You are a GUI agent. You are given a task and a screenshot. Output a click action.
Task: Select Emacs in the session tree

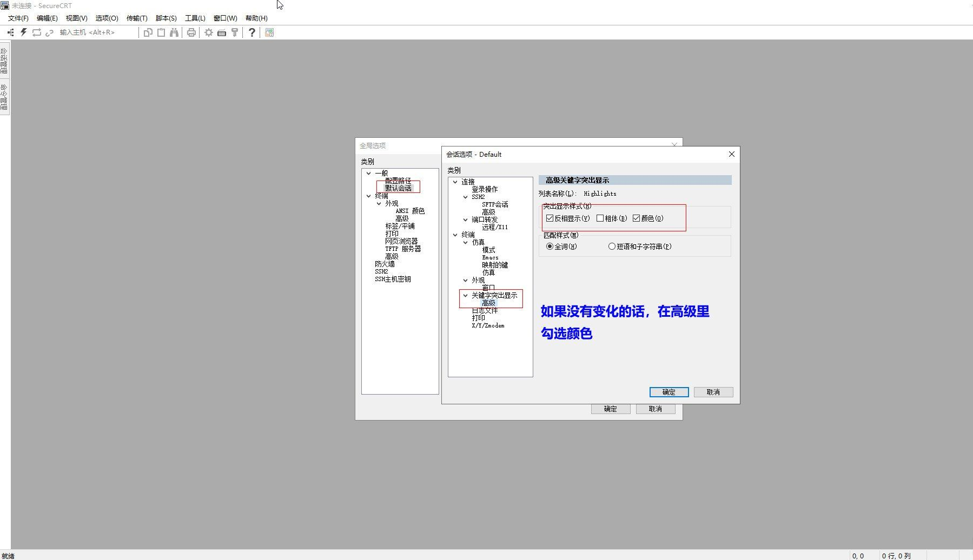click(x=490, y=258)
